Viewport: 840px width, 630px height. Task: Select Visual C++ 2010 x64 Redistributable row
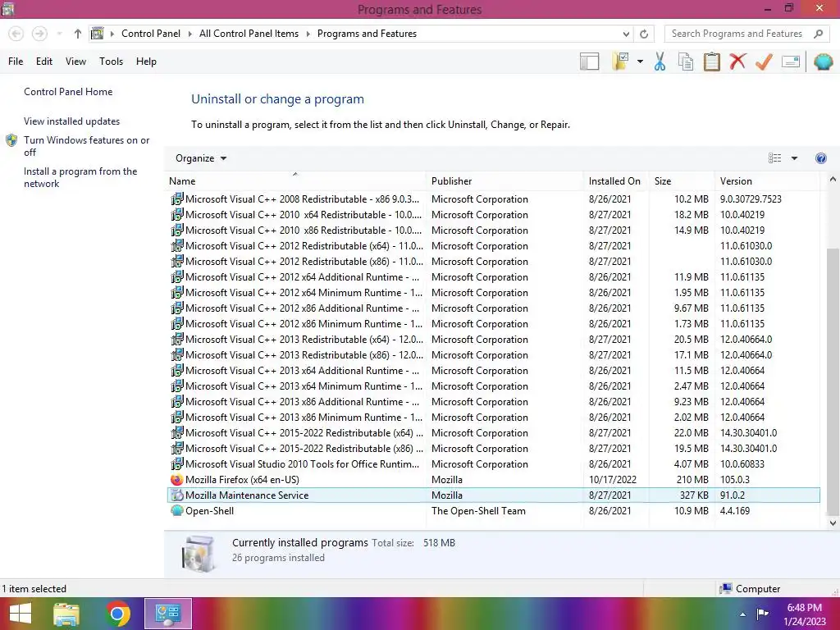pos(493,215)
